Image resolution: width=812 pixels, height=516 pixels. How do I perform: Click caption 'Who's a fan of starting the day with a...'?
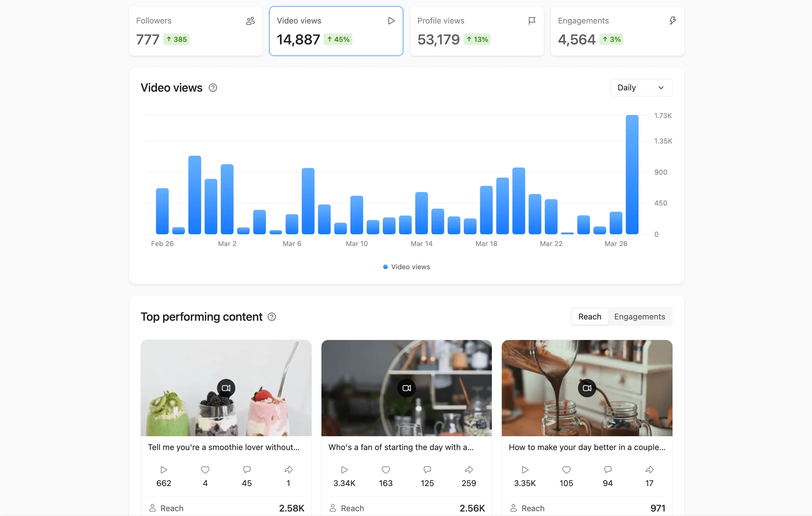tap(401, 447)
